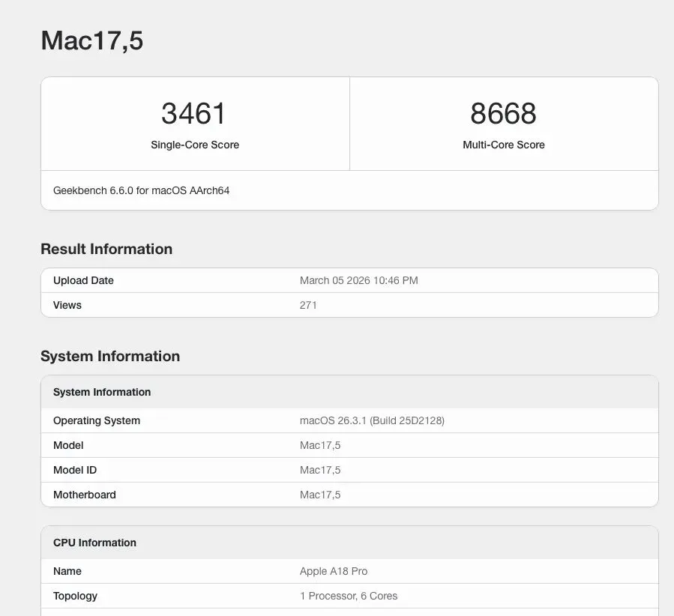Click the Result Information heading
Viewport: 674px width, 616px height.
point(106,249)
